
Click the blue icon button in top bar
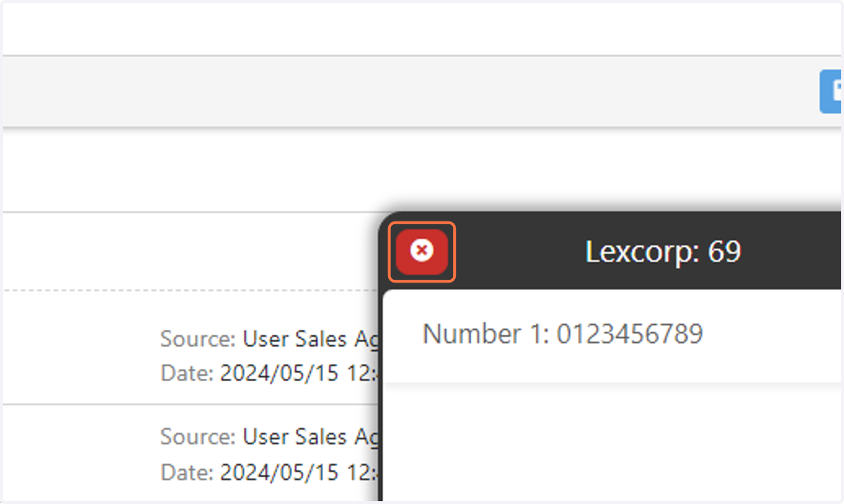click(832, 91)
